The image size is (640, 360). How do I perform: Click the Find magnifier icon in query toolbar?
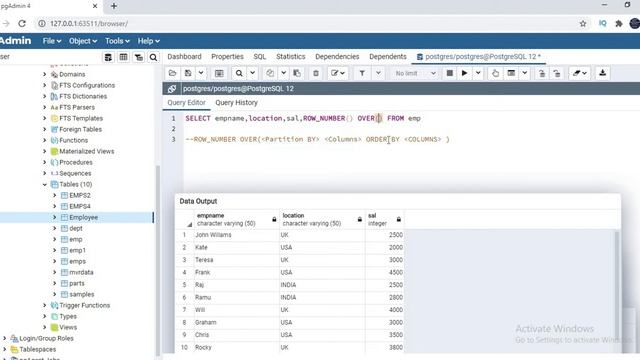click(239, 73)
